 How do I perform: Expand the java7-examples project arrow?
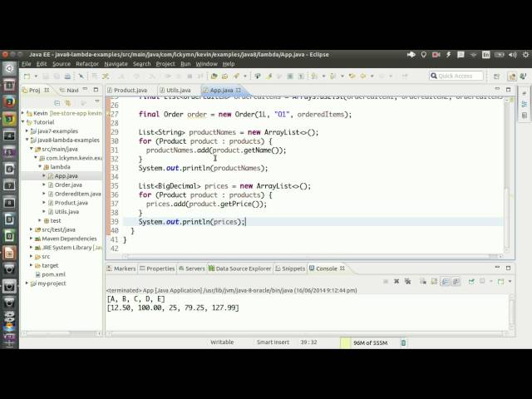point(27,131)
